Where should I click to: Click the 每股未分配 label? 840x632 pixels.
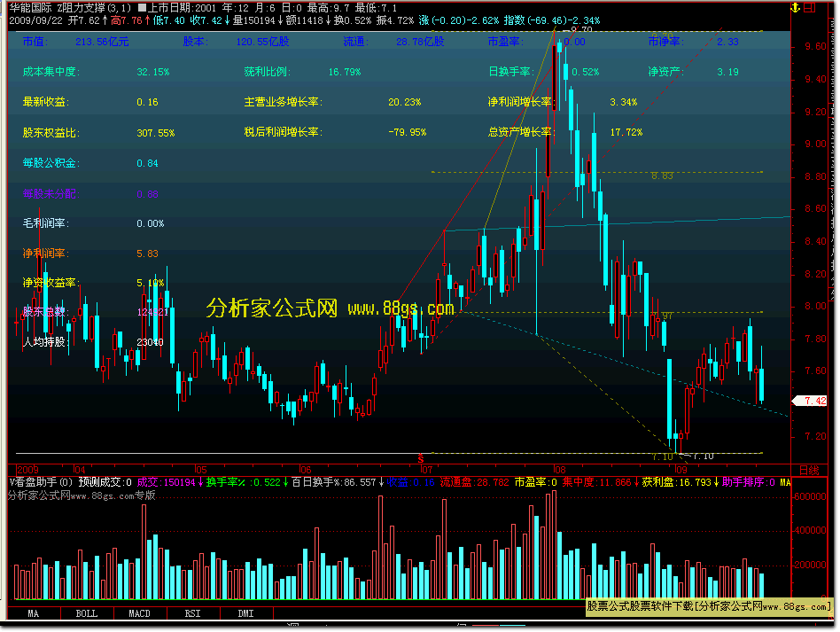point(51,193)
